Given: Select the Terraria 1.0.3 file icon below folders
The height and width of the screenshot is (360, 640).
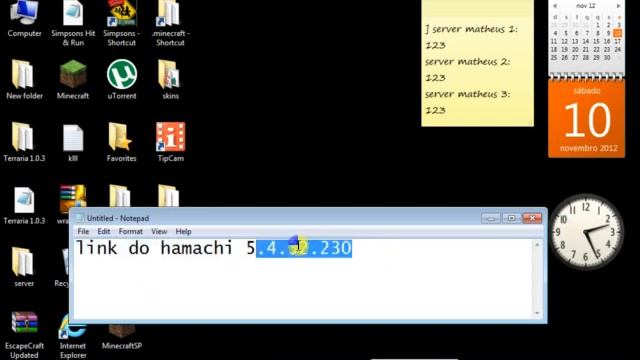Looking at the screenshot, I should pyautogui.click(x=24, y=205).
